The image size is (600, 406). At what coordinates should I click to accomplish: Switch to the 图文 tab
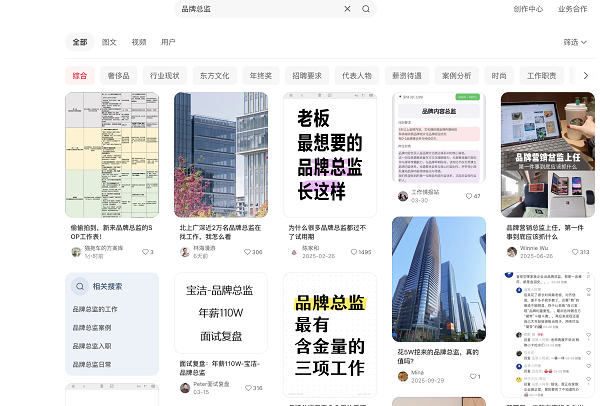(x=110, y=42)
